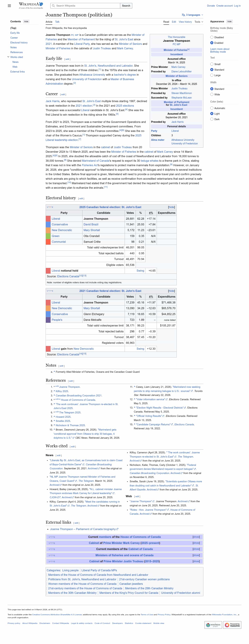Screen dimensions: 249x644
Task: Click external link icon after Parliament of Canada biography
Action: click(x=117, y=529)
